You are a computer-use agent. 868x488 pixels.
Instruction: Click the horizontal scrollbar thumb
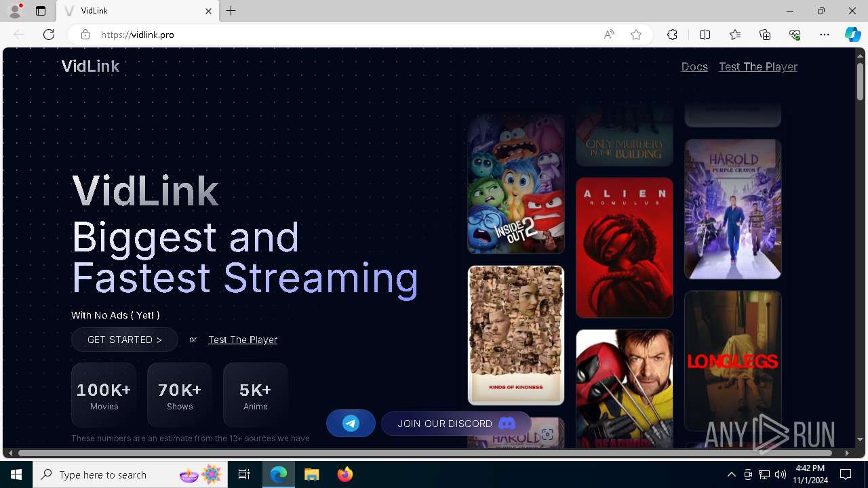[425, 453]
